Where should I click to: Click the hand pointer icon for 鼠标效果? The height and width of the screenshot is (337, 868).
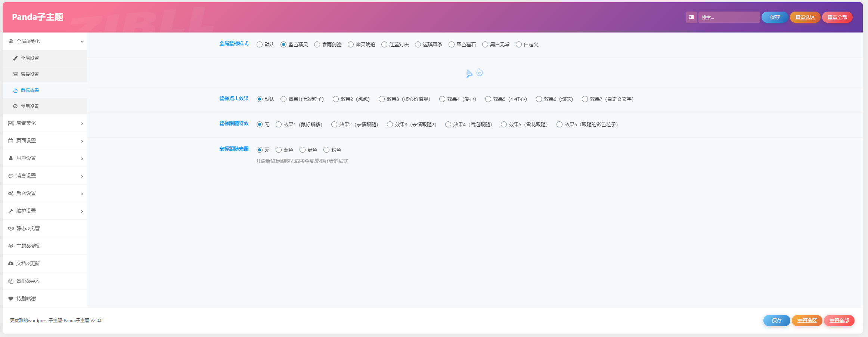pyautogui.click(x=15, y=90)
